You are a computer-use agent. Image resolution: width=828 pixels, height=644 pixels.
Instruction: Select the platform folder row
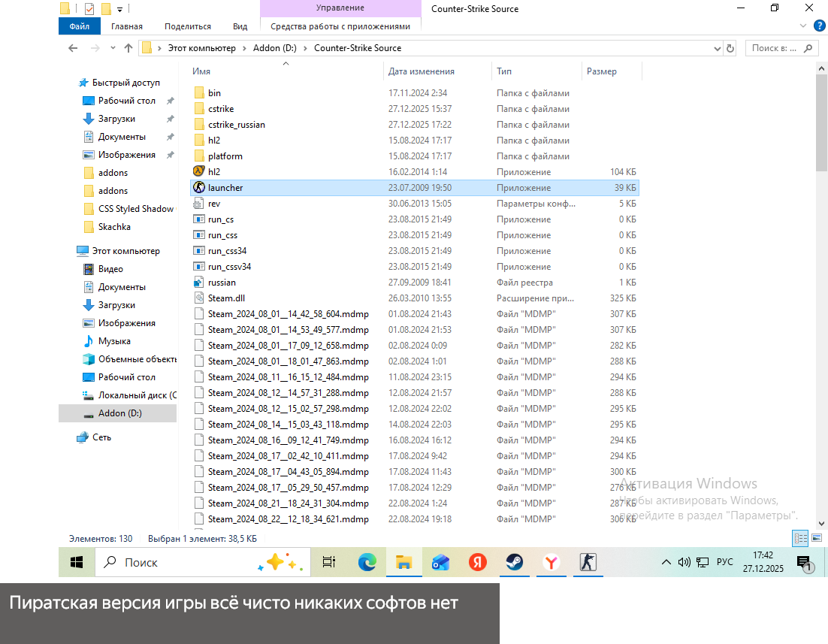[x=415, y=156]
